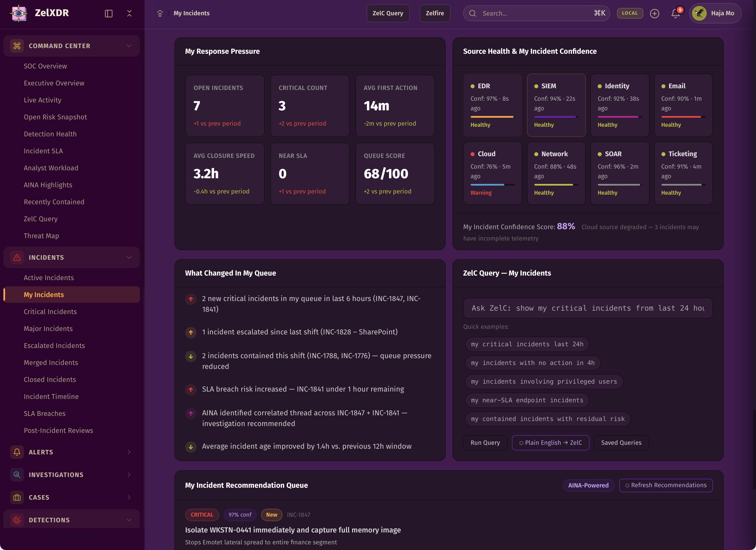
Task: Click the Cloud source confidence bar
Action: pyautogui.click(x=492, y=184)
